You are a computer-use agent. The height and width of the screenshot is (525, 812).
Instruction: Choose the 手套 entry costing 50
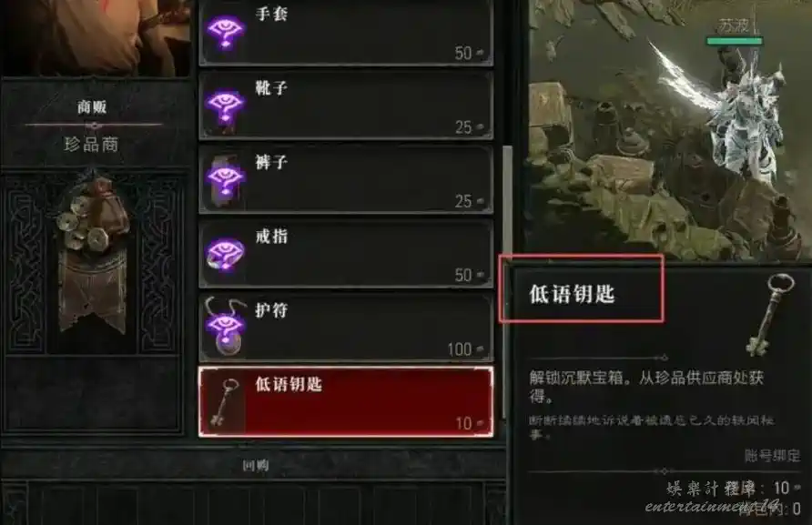point(346,32)
